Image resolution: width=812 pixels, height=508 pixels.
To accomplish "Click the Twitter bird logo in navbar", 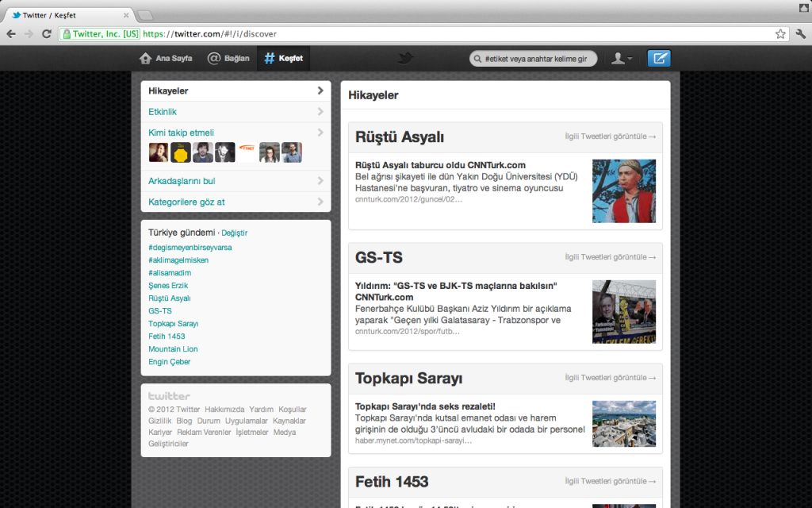I will (x=406, y=57).
